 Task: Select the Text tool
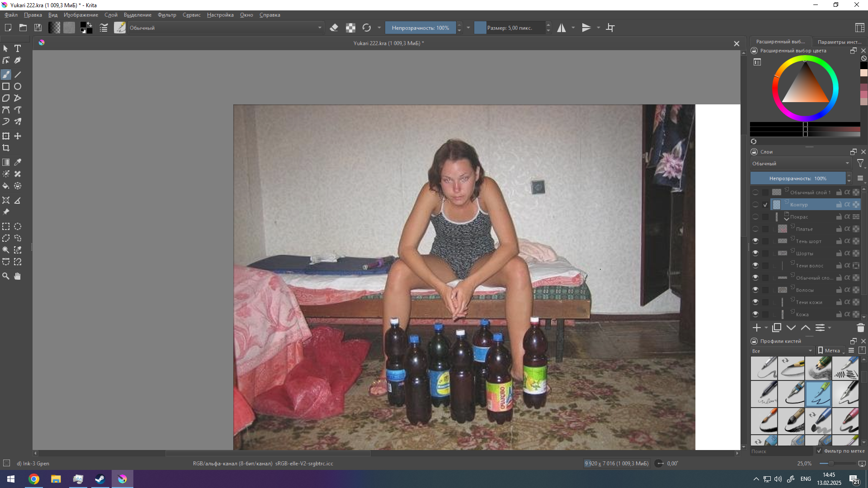(x=18, y=48)
